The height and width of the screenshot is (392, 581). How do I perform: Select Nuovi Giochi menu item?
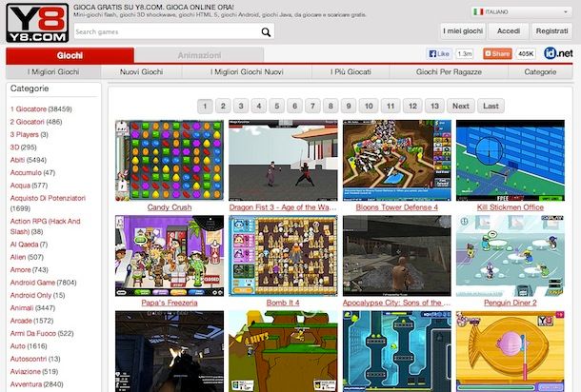point(142,71)
